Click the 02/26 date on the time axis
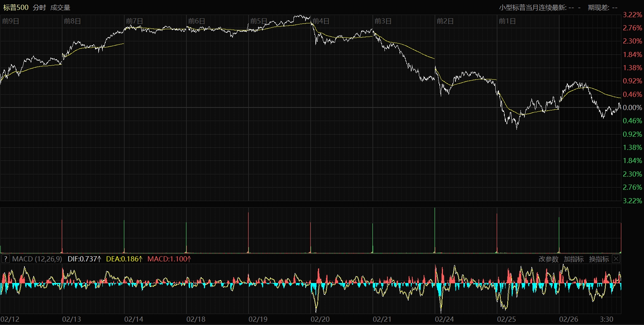This screenshot has width=644, height=325. click(x=569, y=319)
